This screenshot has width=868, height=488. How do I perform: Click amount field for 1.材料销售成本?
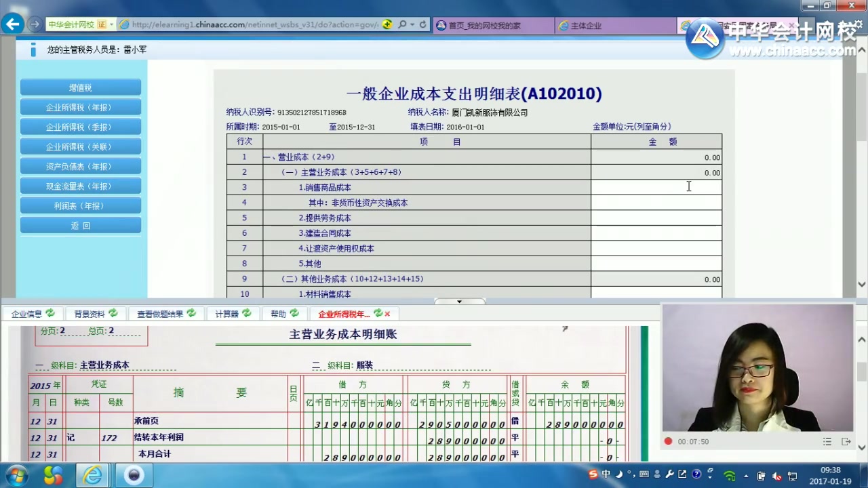click(656, 293)
